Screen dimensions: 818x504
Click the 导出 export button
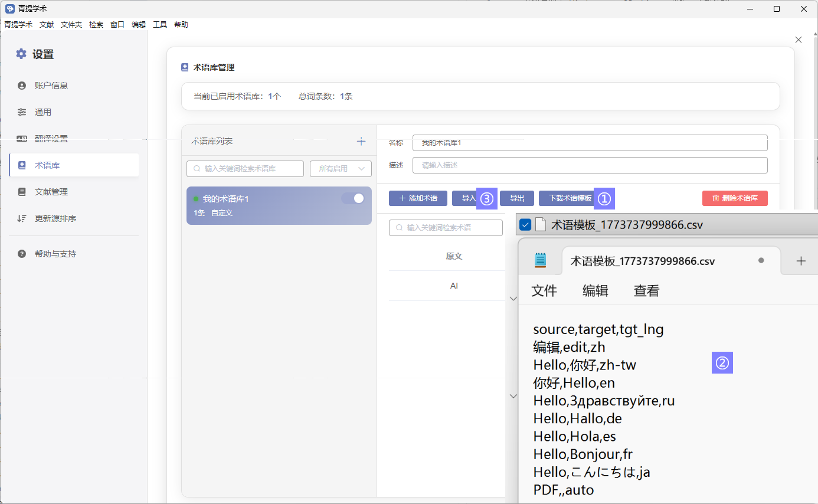(x=517, y=198)
